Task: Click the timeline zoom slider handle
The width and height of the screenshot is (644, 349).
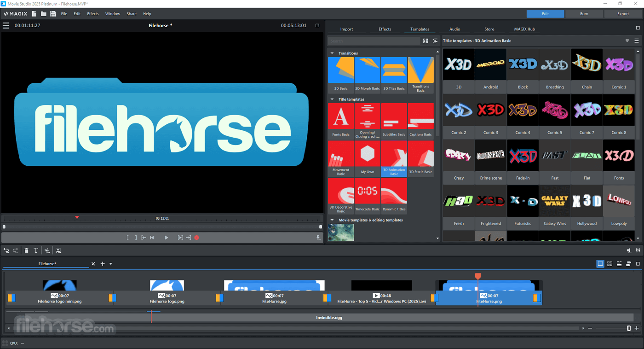Action: pos(629,328)
